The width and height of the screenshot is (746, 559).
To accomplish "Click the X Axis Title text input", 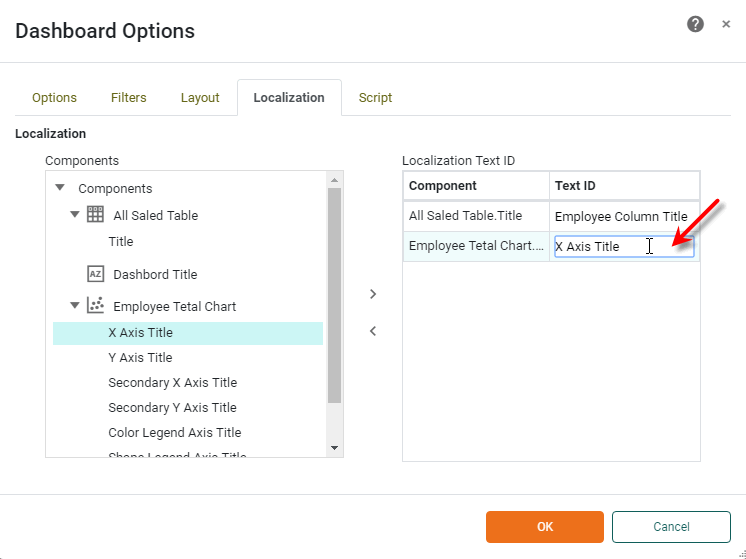I will pyautogui.click(x=600, y=246).
